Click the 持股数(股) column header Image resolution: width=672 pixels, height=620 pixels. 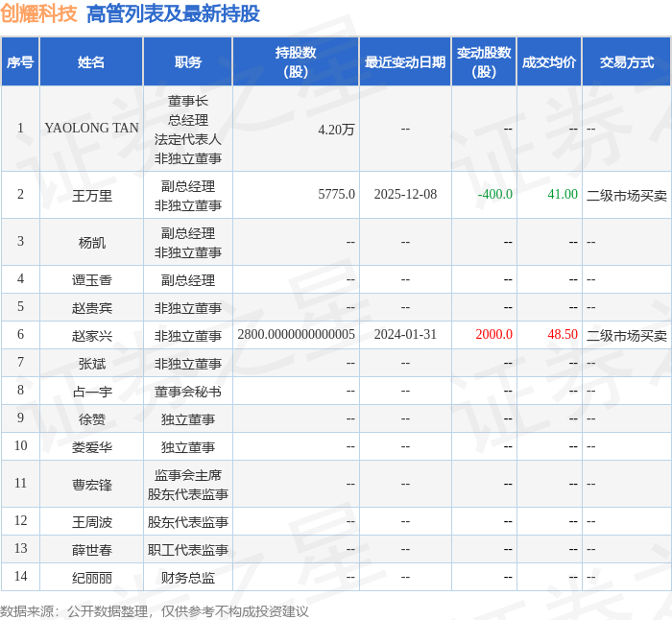tap(296, 62)
